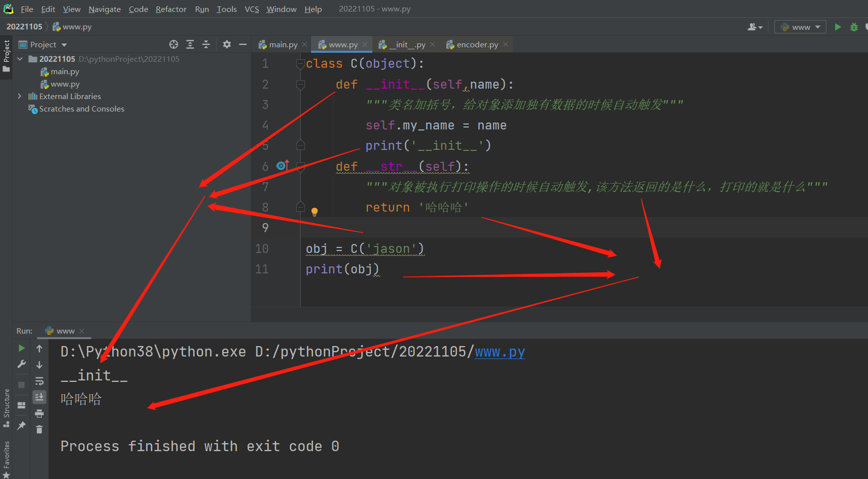This screenshot has width=868, height=479.
Task: Click the 20221105 breadcrumb in navigation bar
Action: [x=24, y=27]
